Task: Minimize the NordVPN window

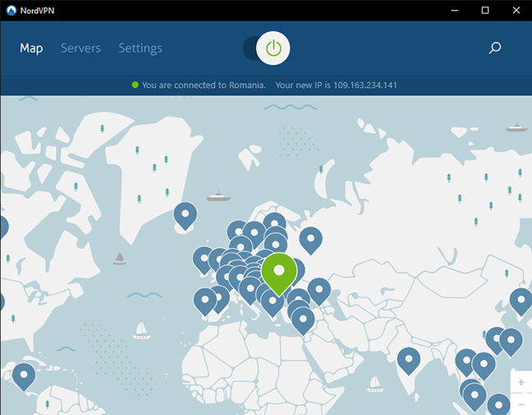Action: [455, 11]
